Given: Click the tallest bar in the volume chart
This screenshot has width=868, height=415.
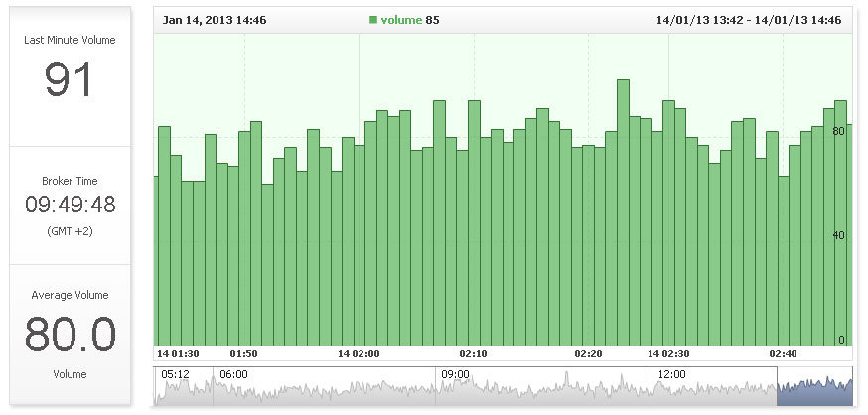Looking at the screenshot, I should pos(623,213).
